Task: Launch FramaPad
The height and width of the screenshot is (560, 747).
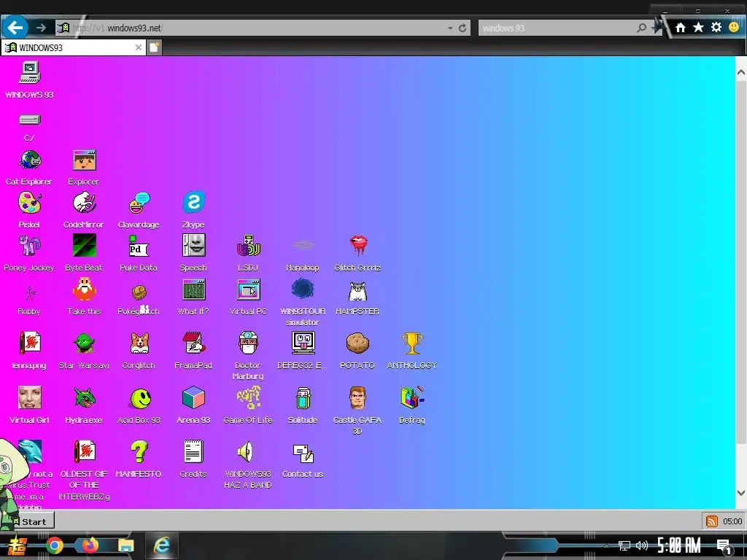Action: (x=194, y=343)
